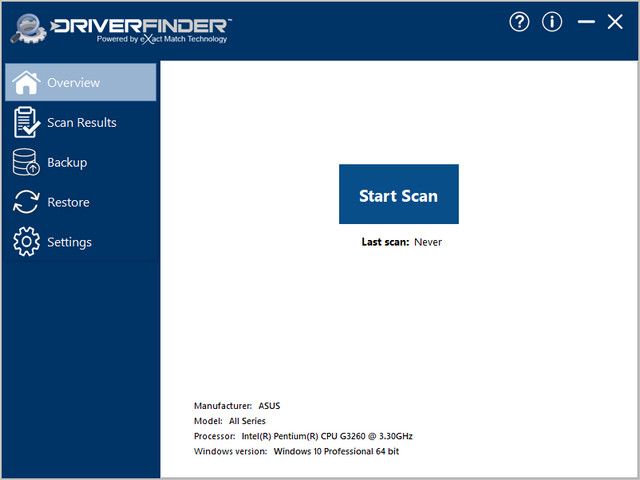Click the DriverFinder gear logo
The width and height of the screenshot is (640, 480).
pos(32,27)
